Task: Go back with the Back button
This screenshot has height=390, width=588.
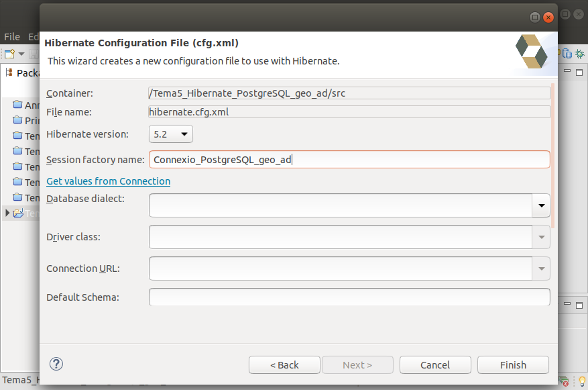Action: 284,365
